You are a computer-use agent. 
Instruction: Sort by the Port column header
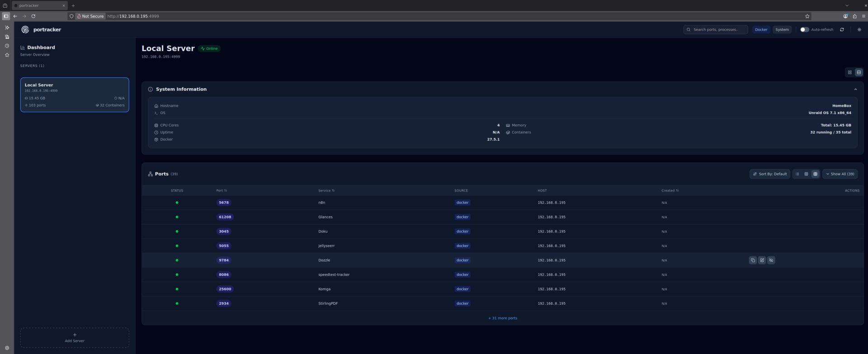coord(222,191)
